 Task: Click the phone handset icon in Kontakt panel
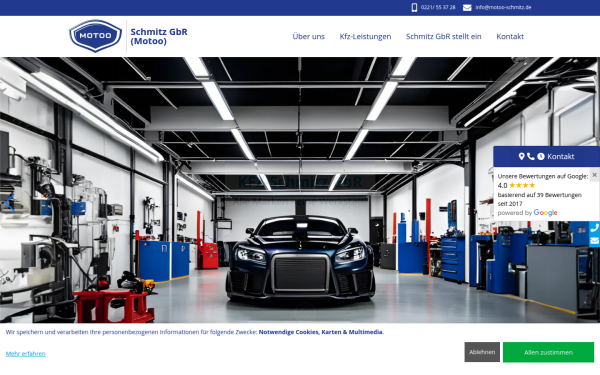point(530,156)
